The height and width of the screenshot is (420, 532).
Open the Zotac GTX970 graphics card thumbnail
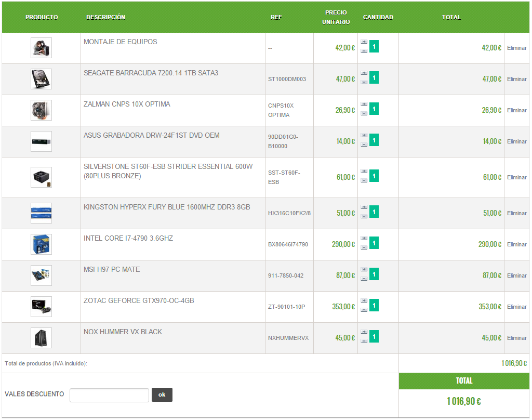tap(42, 307)
